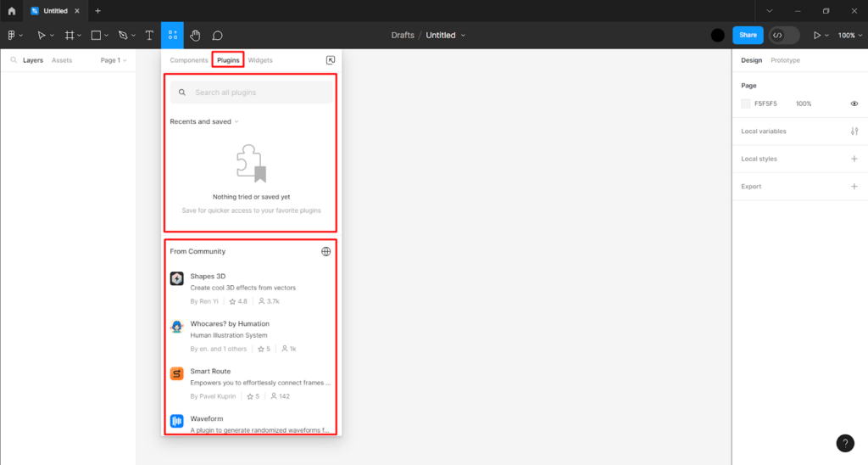
Task: Select the Frame tool
Action: click(70, 36)
